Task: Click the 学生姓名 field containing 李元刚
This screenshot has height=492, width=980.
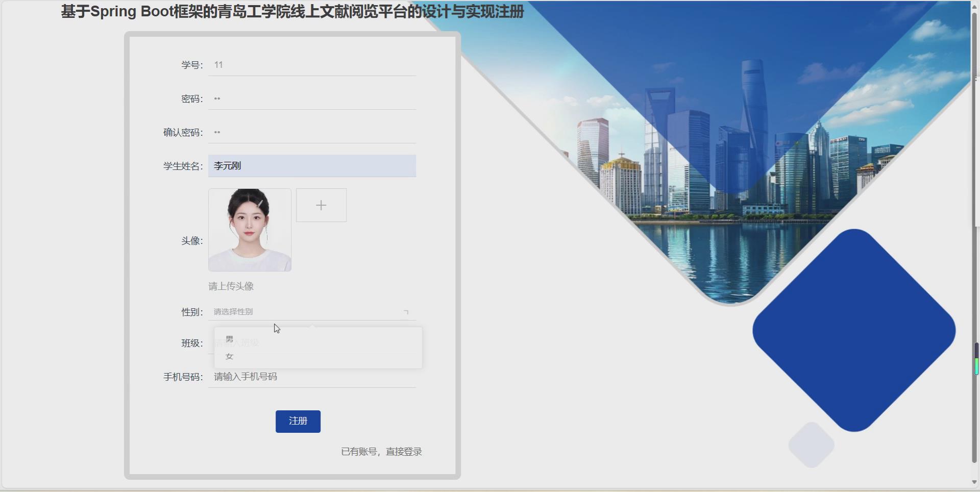Action: click(311, 165)
